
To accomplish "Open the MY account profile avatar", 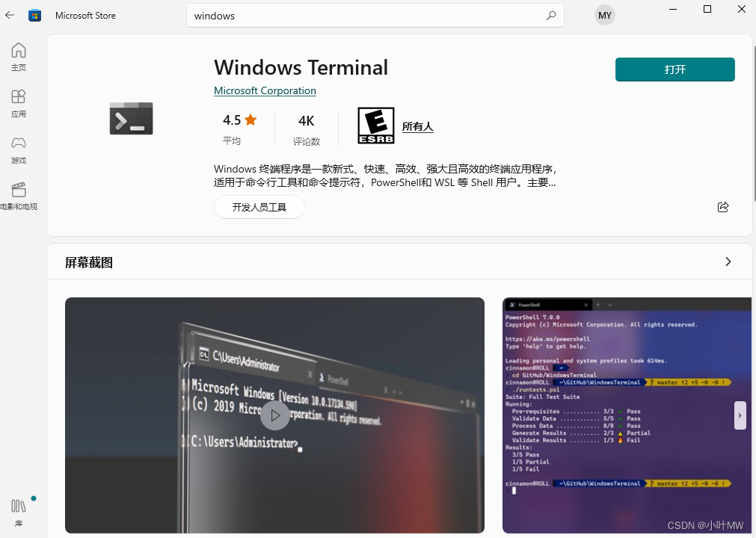I will tap(605, 16).
